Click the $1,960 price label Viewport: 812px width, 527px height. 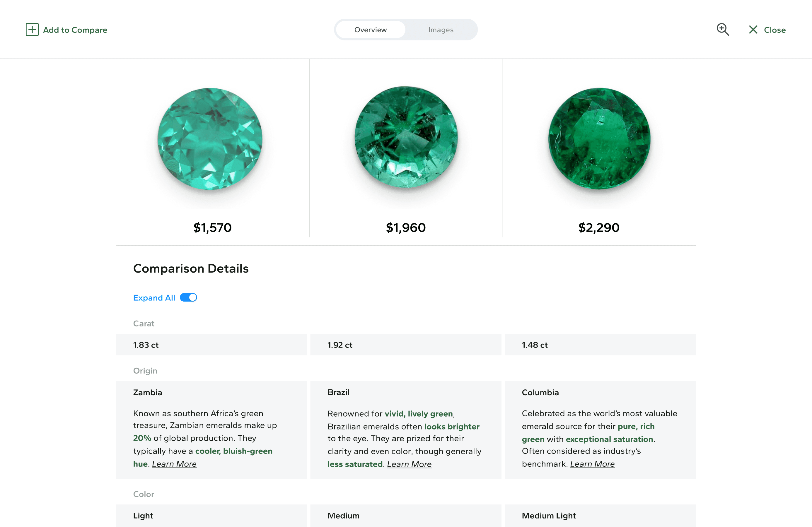coord(406,227)
